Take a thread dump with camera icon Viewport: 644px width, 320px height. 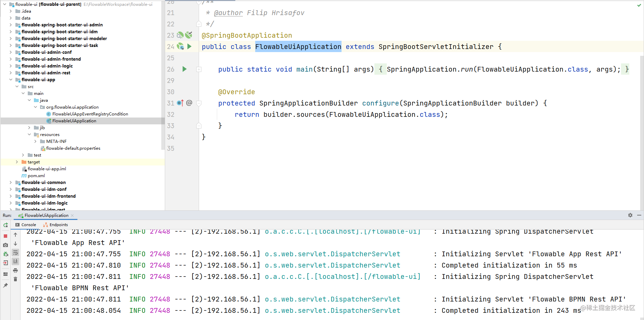pyautogui.click(x=5, y=245)
